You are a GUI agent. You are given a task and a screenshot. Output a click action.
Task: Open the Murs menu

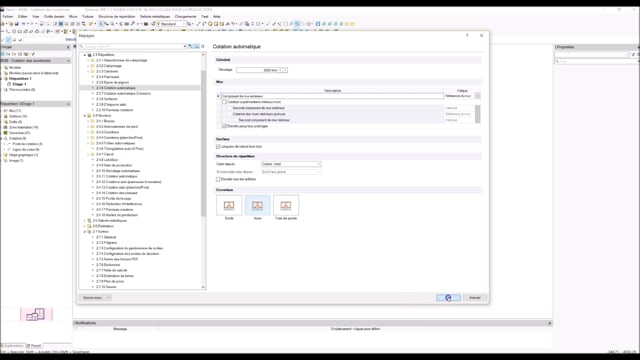pyautogui.click(x=73, y=17)
